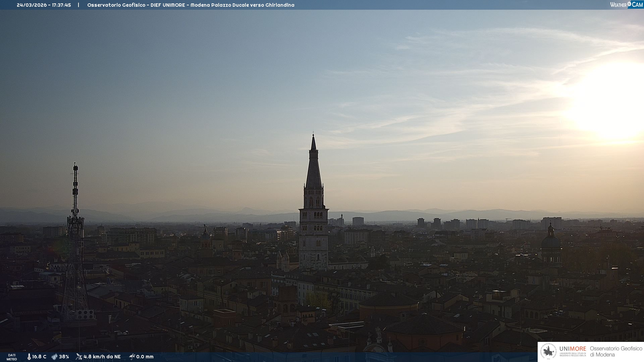Click the 4.8 km/h da NE wind reading
644x362 pixels.
pyautogui.click(x=102, y=357)
